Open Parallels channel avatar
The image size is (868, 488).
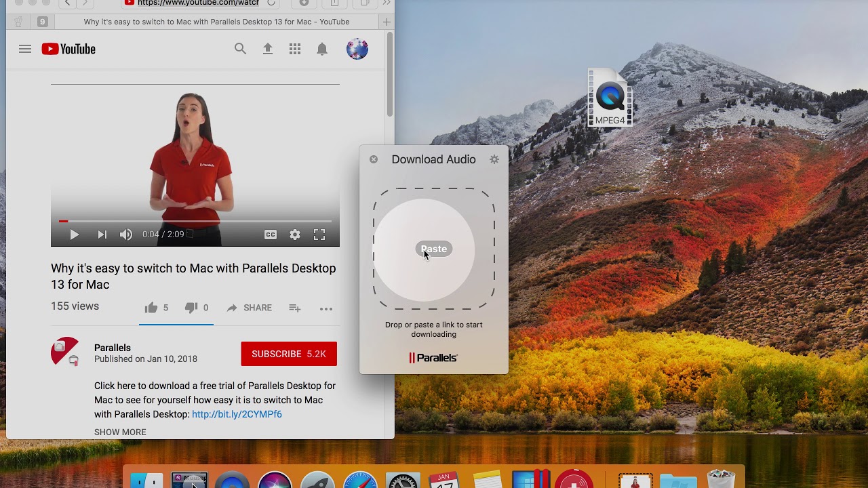tap(65, 352)
